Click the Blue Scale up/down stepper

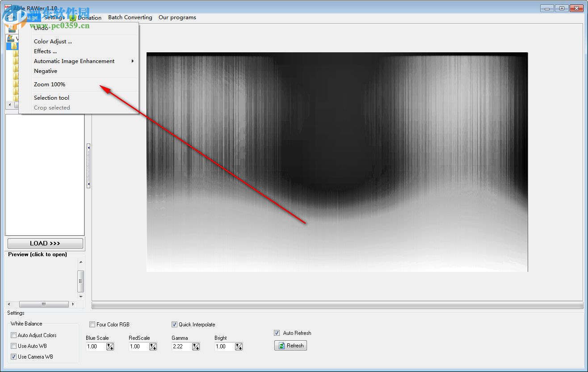pos(110,347)
